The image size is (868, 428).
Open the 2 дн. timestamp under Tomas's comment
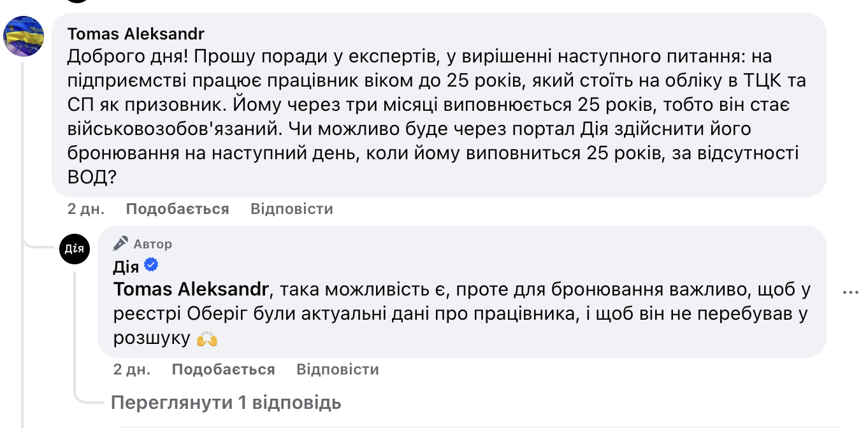pyautogui.click(x=85, y=209)
